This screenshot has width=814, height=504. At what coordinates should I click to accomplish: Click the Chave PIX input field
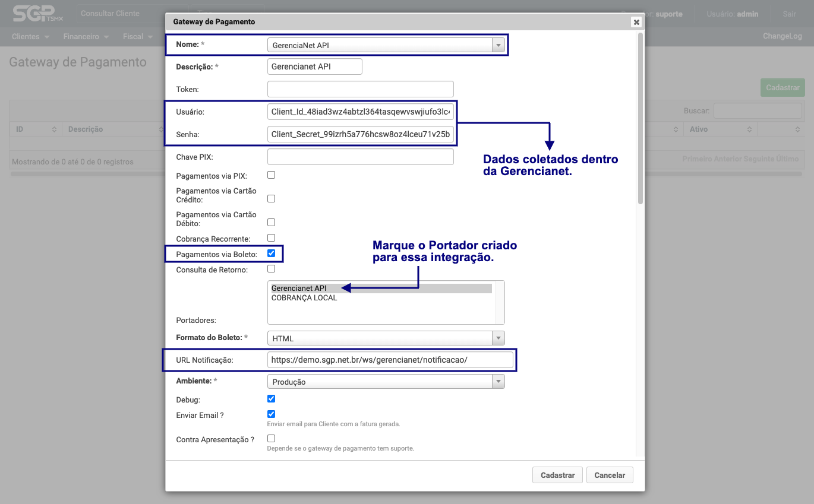(361, 157)
